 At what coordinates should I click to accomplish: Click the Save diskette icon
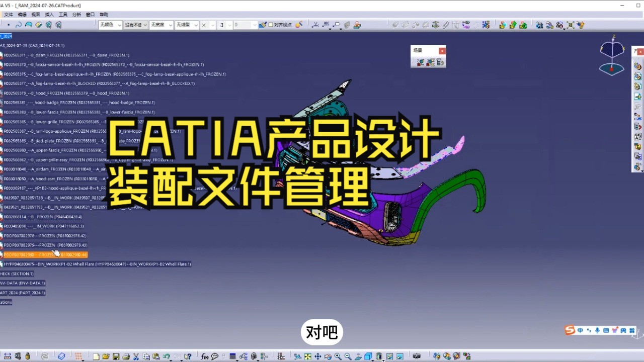pos(116,356)
